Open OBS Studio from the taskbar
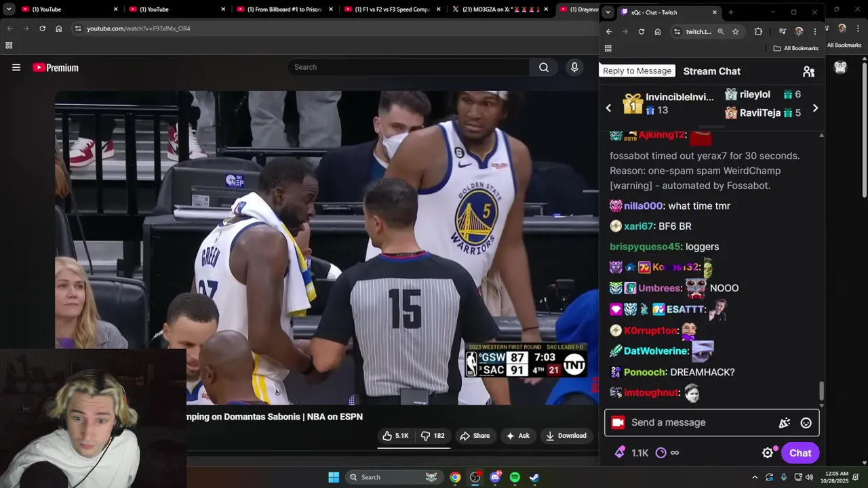The height and width of the screenshot is (488, 868). [x=475, y=477]
